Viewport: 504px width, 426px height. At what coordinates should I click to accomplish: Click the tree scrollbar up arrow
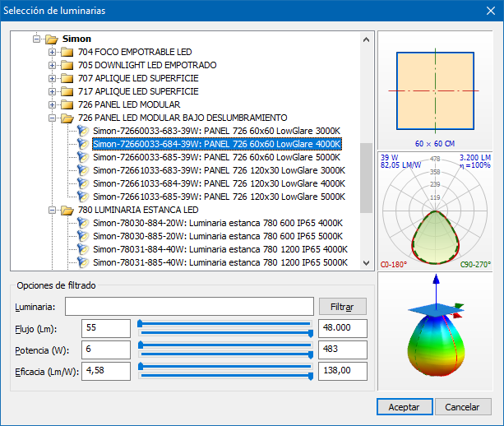(x=366, y=39)
